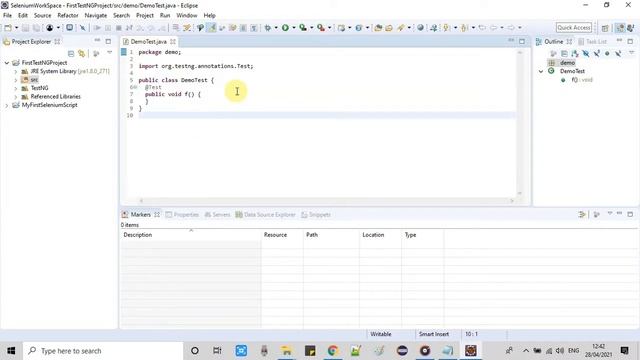The image size is (640, 360).
Task: Click the Description column header in Markers
Action: [x=190, y=235]
